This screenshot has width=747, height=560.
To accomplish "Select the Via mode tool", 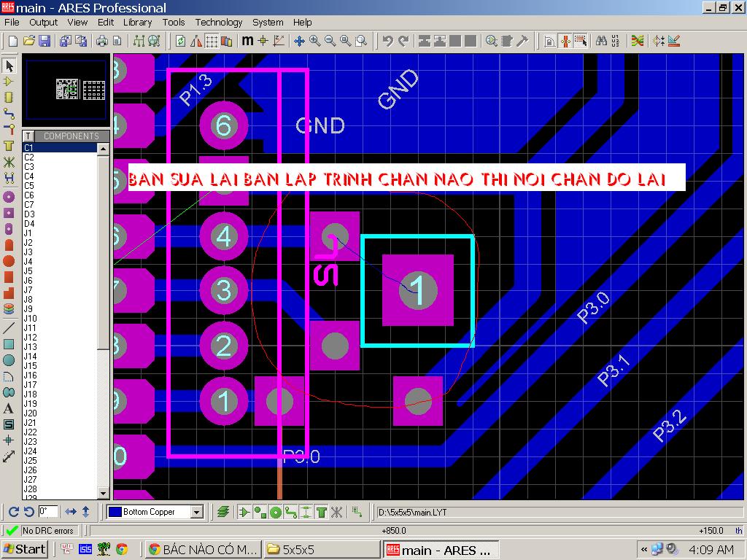I will coord(9,130).
